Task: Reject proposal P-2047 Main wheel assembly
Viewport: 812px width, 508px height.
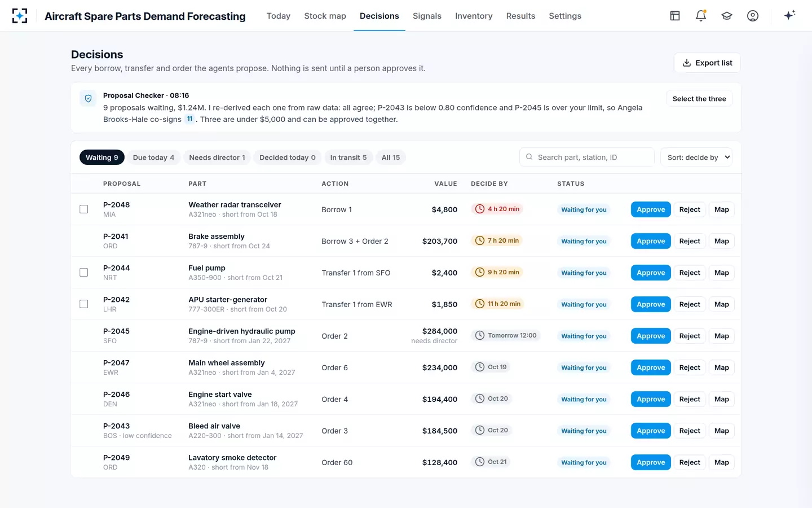Action: (x=690, y=367)
